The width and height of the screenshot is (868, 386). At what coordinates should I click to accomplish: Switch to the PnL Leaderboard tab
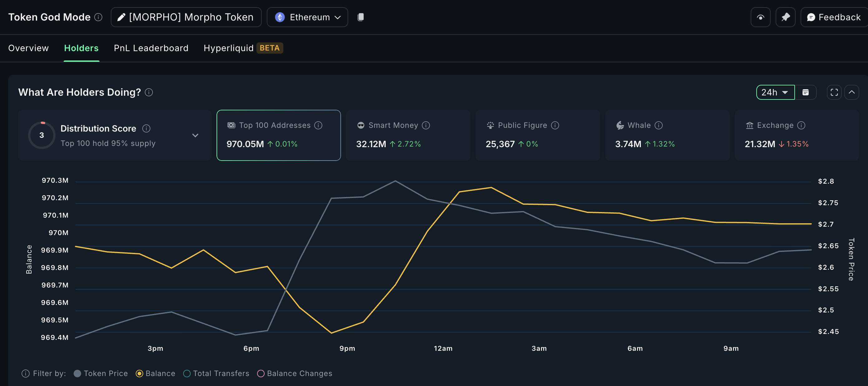click(x=151, y=48)
